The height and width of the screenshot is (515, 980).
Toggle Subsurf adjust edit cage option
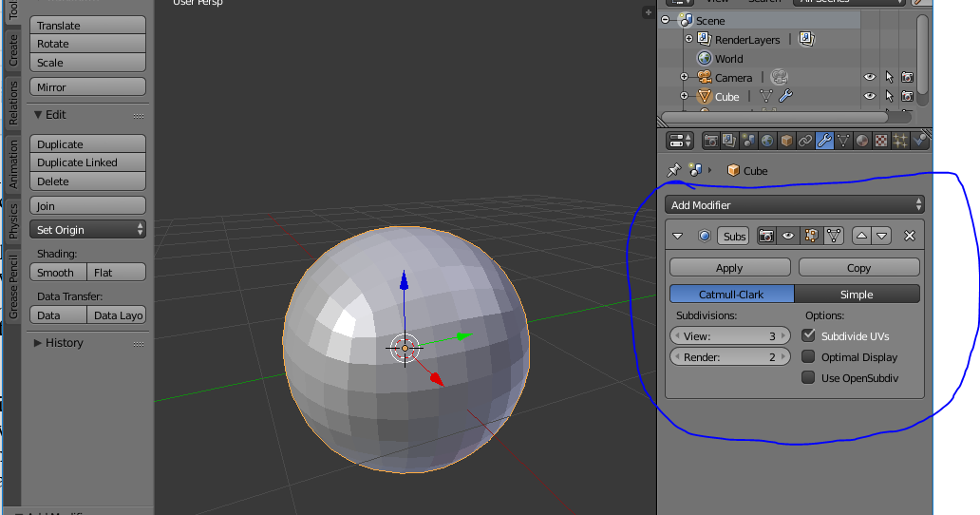point(834,236)
